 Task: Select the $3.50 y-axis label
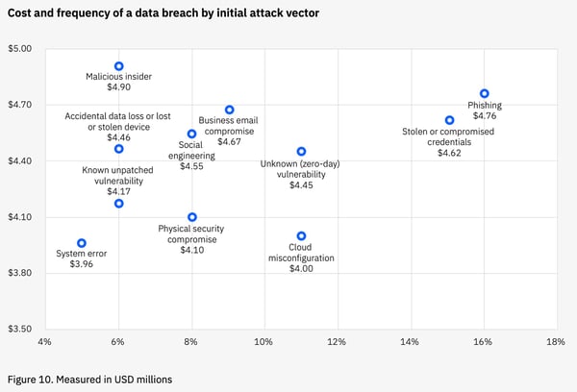[x=20, y=330]
